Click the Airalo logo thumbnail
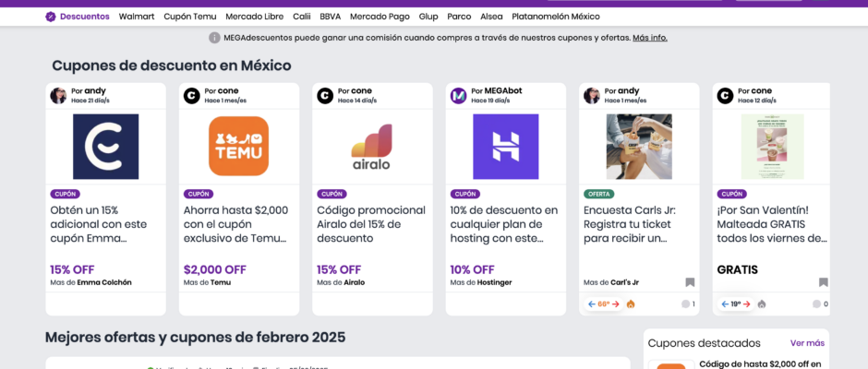 (371, 146)
